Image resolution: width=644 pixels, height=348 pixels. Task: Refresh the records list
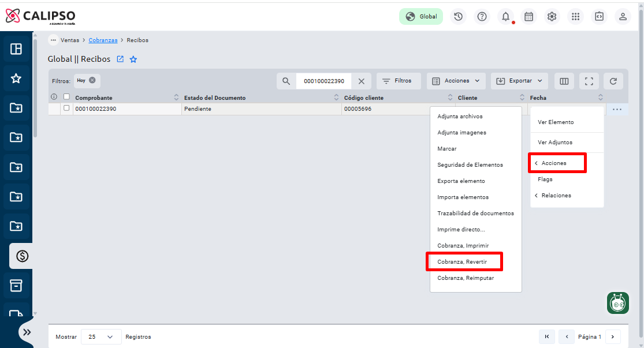click(x=613, y=81)
